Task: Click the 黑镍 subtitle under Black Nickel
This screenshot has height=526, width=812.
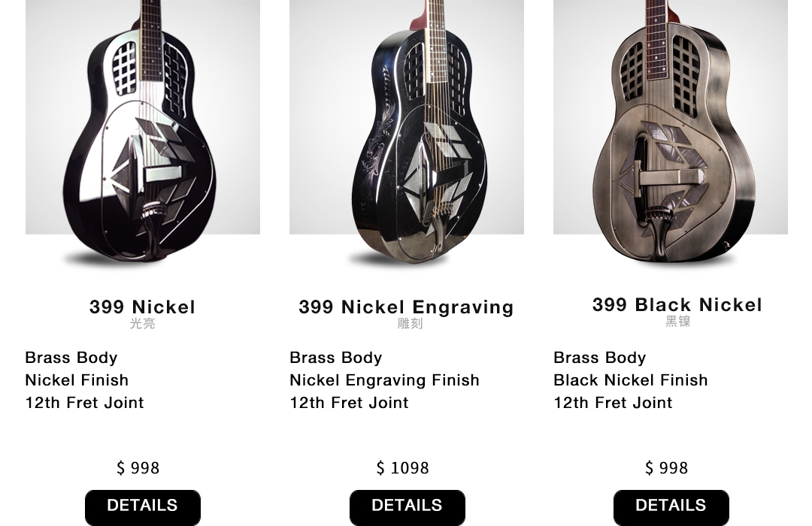Action: click(x=678, y=322)
